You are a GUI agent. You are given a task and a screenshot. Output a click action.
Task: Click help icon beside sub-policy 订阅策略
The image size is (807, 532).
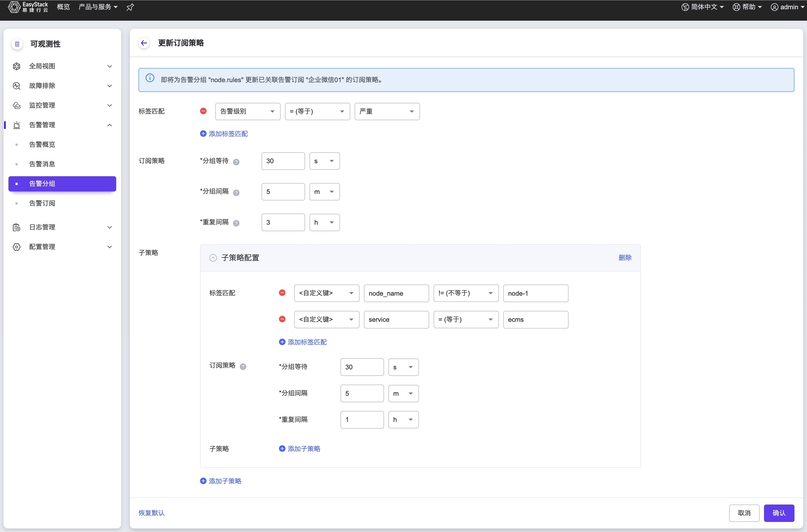click(x=243, y=366)
